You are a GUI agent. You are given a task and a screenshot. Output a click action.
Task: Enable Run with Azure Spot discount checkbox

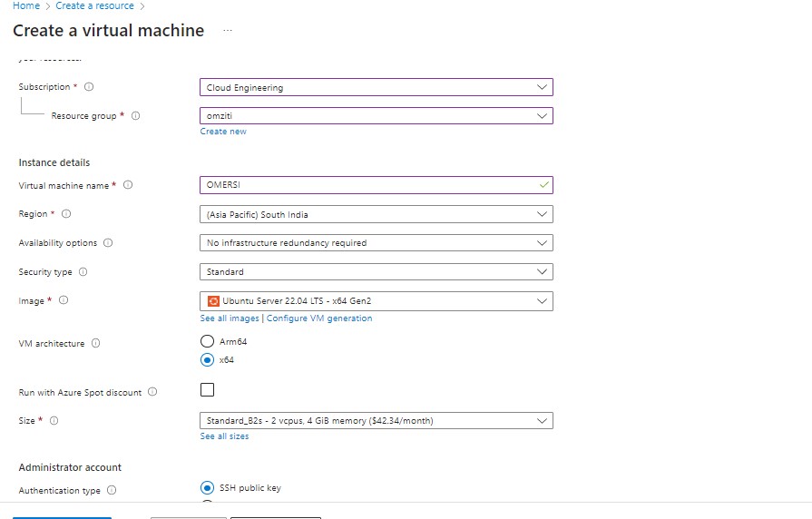pos(207,390)
